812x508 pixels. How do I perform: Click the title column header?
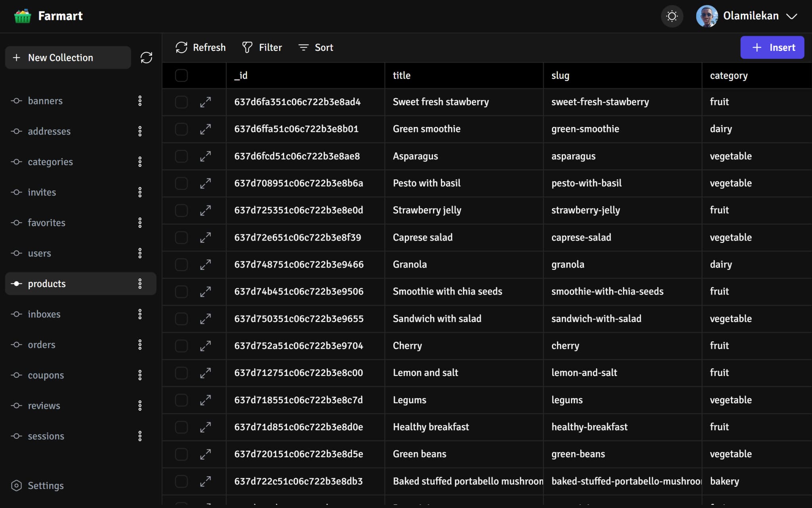[x=464, y=75]
